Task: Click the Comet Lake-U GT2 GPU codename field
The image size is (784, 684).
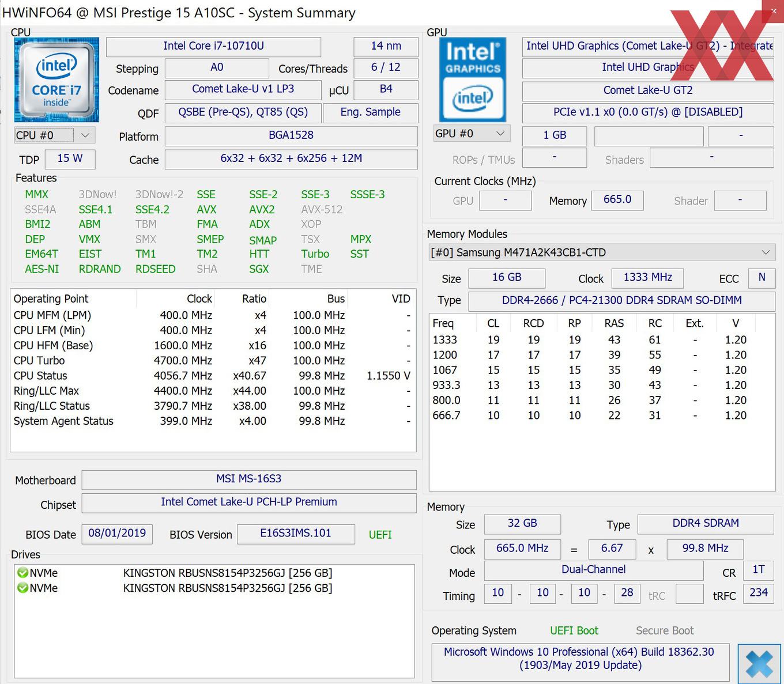Action: click(x=648, y=90)
